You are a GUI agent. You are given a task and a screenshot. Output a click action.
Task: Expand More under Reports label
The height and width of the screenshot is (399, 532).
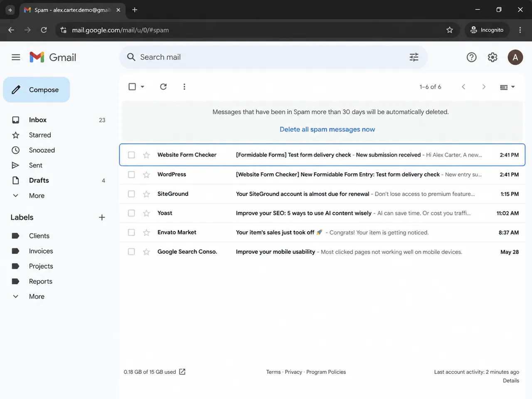pos(37,297)
